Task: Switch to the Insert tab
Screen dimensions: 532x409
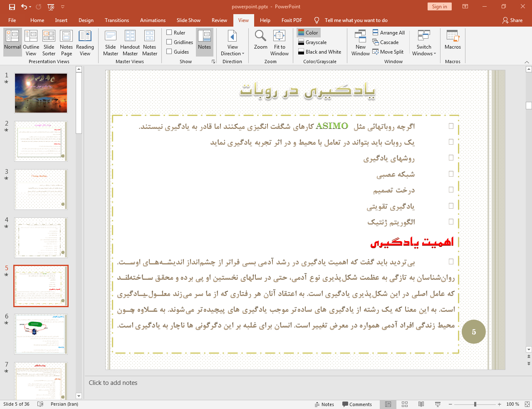Action: (61, 20)
